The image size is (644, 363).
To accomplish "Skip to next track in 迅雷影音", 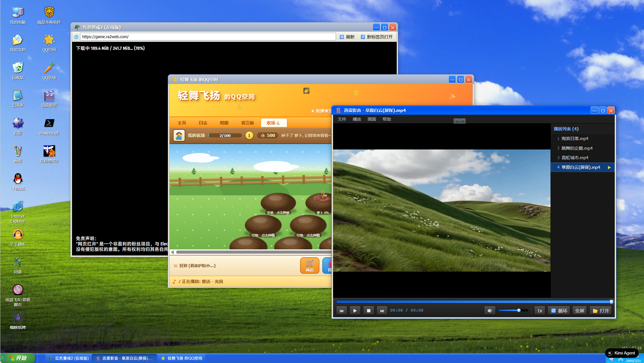I will click(382, 311).
